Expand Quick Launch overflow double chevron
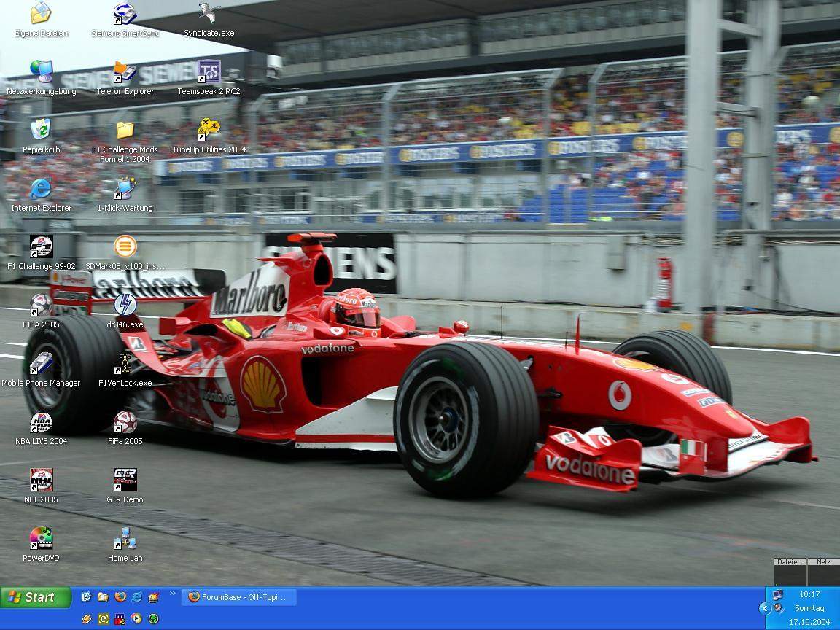Viewport: 840px width, 630px height. 173,593
